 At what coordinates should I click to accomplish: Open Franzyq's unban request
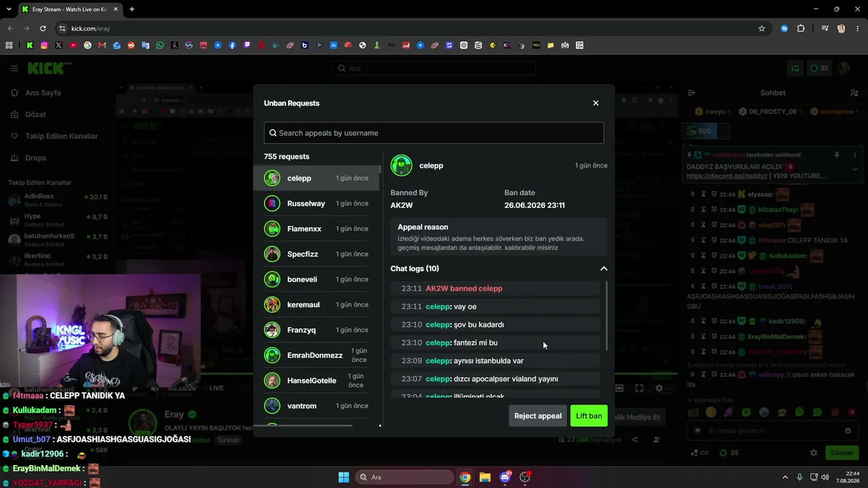coord(317,330)
